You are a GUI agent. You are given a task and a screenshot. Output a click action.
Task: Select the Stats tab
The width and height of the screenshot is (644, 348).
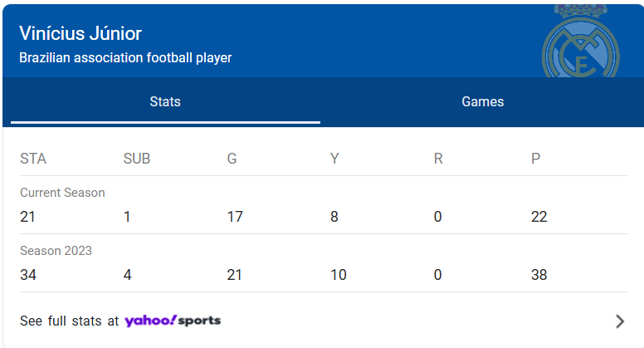165,102
